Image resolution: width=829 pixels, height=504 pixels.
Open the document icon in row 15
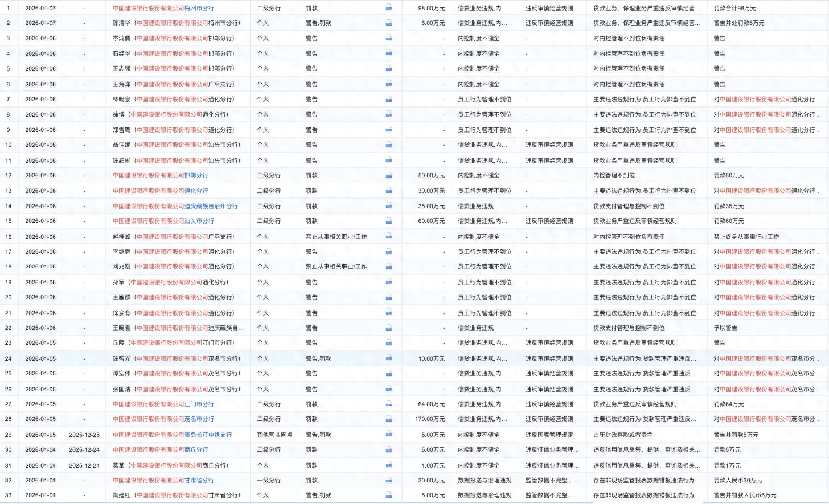click(389, 221)
